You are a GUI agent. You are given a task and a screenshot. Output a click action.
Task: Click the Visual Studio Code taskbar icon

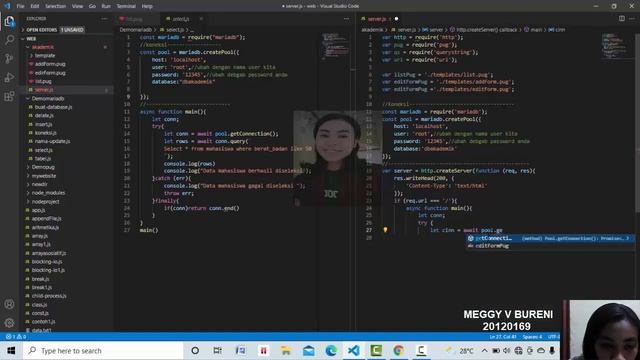(x=354, y=351)
